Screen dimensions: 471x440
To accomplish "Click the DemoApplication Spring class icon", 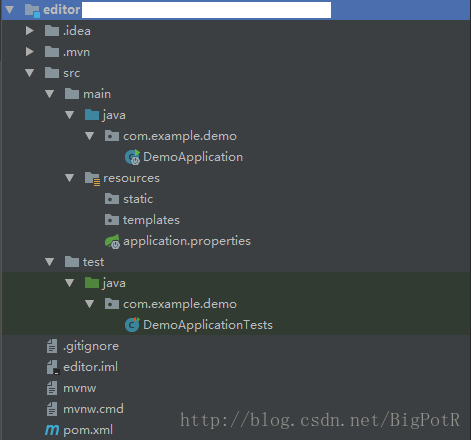I will coord(132,157).
